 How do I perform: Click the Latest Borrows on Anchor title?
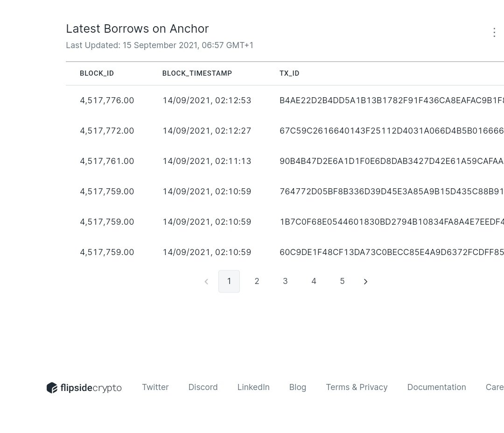coord(137,28)
